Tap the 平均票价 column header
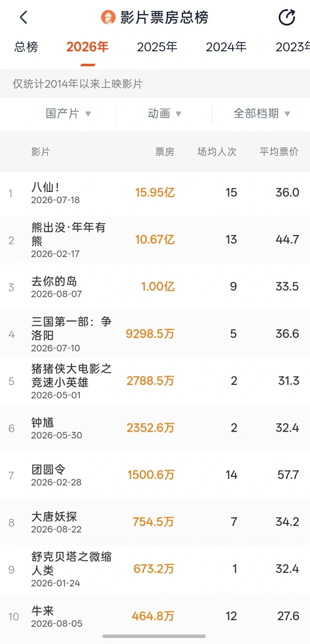 click(x=279, y=152)
